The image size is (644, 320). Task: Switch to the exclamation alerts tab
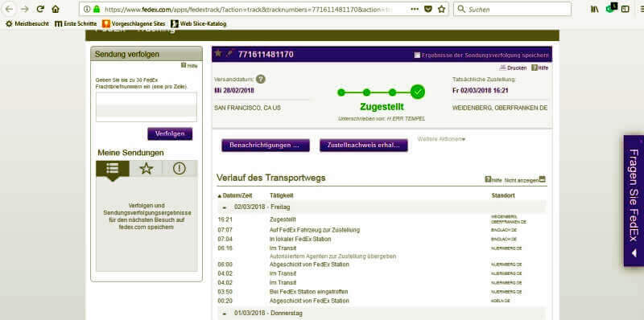(180, 169)
